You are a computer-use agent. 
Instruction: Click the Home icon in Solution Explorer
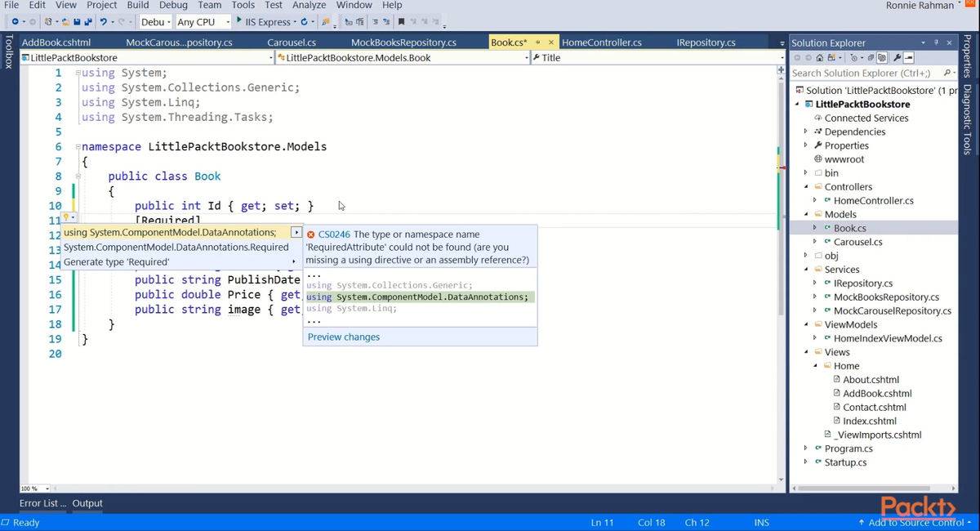coord(820,58)
